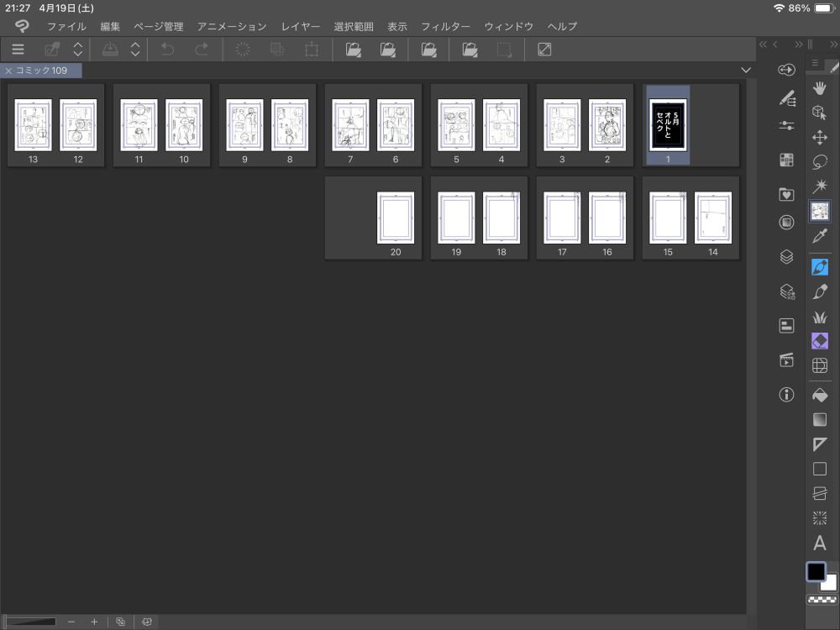The image size is (840, 630).
Task: Open the hamburger command bar menu
Action: 18,50
